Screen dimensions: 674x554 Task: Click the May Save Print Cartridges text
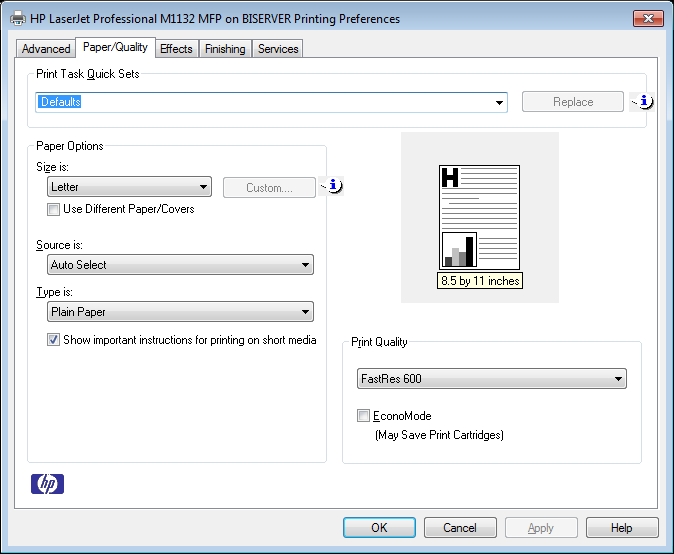pos(439,435)
